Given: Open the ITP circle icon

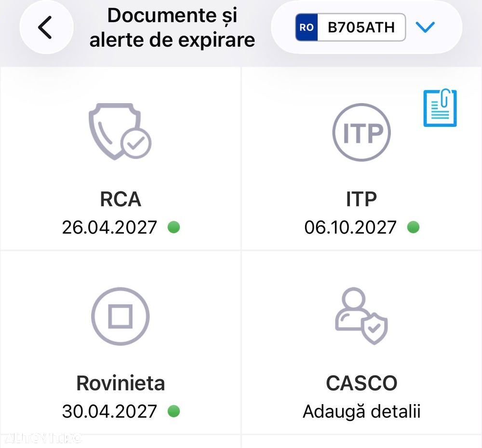Looking at the screenshot, I should tap(361, 132).
